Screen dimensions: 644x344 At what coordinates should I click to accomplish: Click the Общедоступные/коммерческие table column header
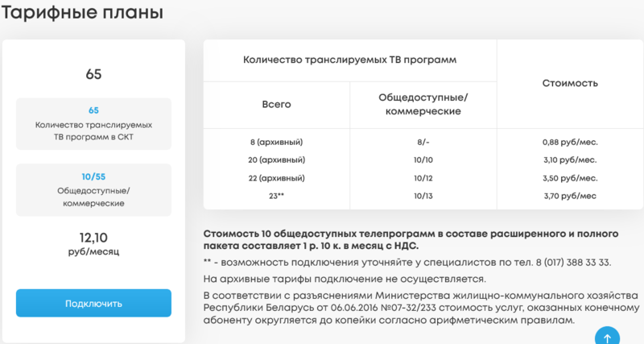(423, 105)
